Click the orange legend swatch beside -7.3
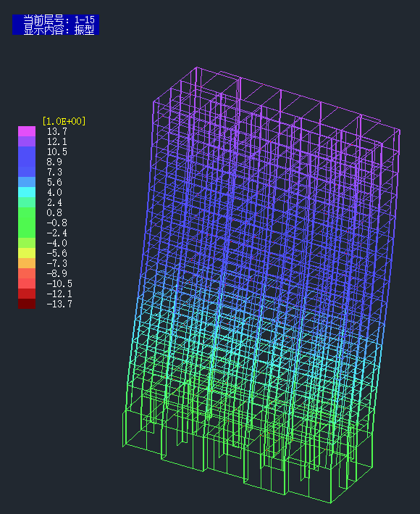 pos(27,263)
